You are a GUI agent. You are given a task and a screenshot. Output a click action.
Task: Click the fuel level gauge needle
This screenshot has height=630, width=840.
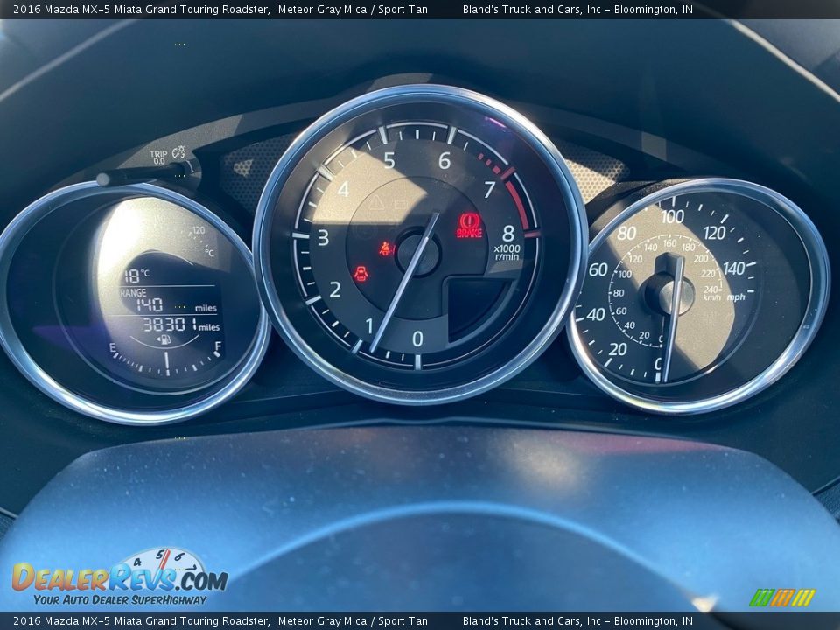(x=166, y=362)
